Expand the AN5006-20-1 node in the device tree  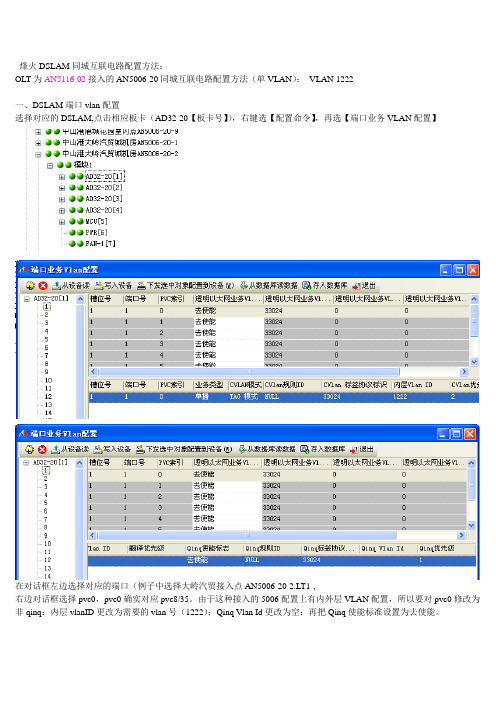tap(38, 143)
